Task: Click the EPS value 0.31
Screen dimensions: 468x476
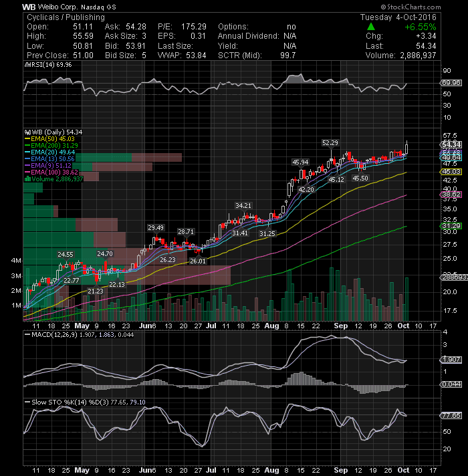Action: (198, 36)
